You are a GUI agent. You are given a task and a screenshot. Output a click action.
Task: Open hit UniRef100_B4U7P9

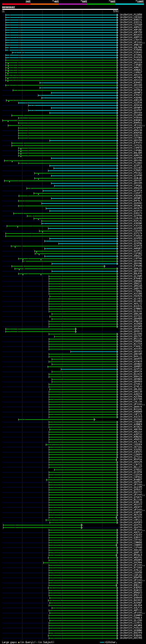131,633
